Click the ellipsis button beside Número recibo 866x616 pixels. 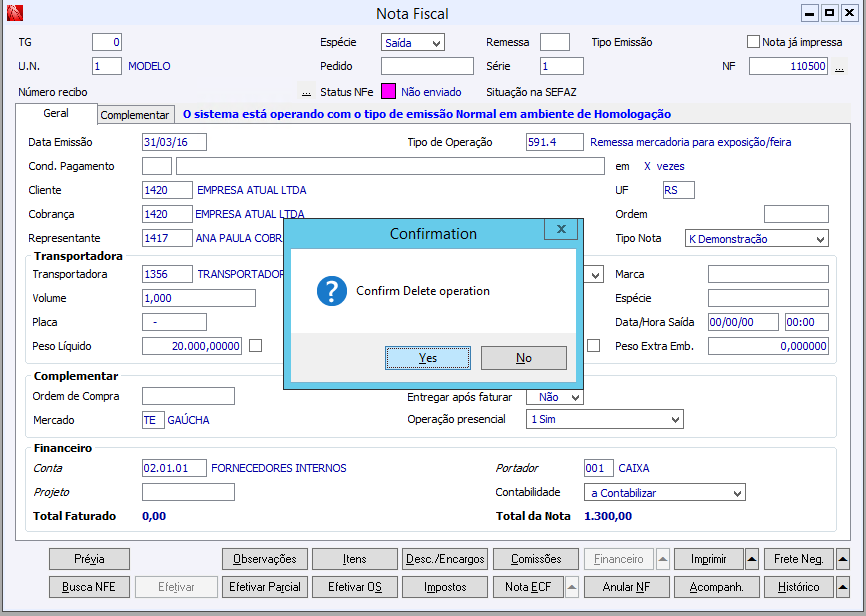click(306, 92)
